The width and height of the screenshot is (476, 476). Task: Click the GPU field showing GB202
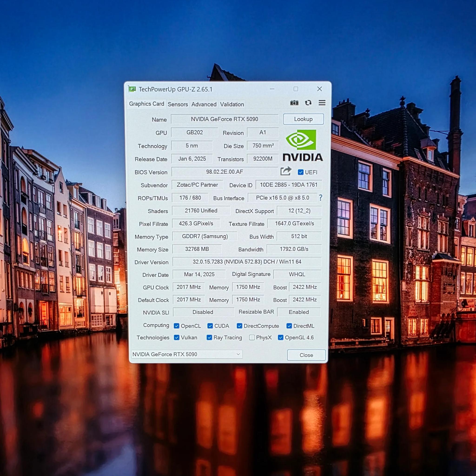(x=194, y=132)
